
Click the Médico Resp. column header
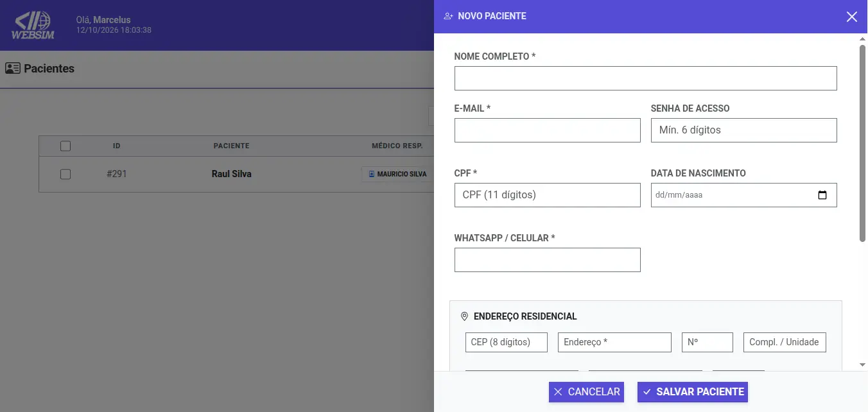pos(397,146)
